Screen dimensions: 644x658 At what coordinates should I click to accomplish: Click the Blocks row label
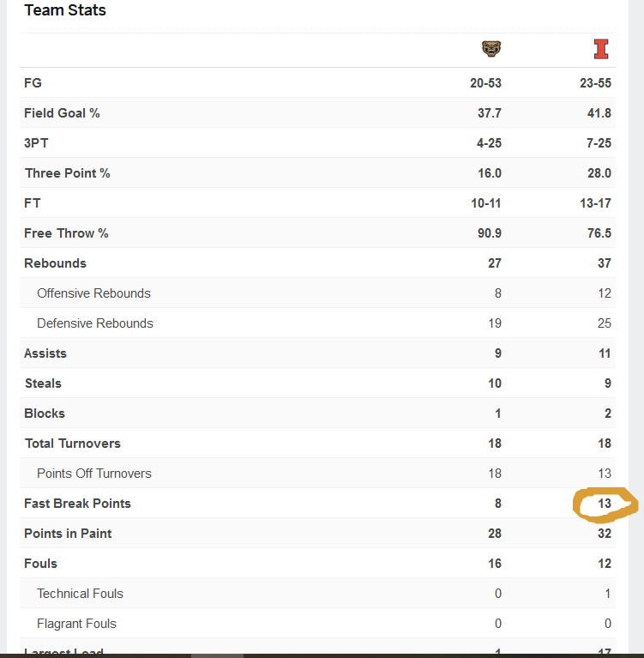point(45,414)
